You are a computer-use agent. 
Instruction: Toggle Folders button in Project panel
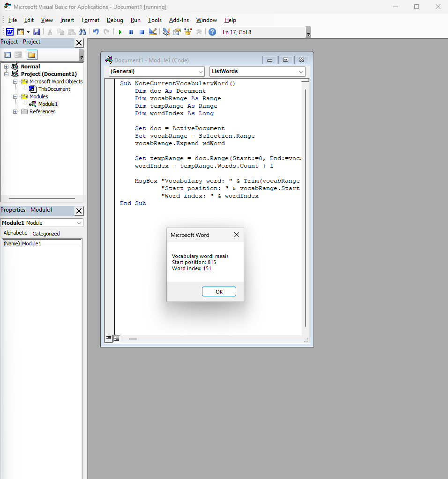(32, 55)
